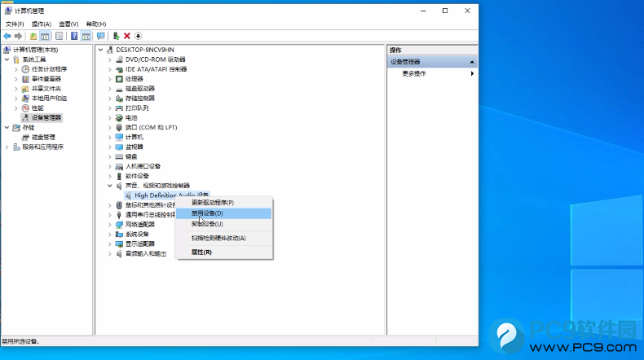Collapse the 系统工具 node
The width and height of the screenshot is (644, 360).
tap(7, 59)
